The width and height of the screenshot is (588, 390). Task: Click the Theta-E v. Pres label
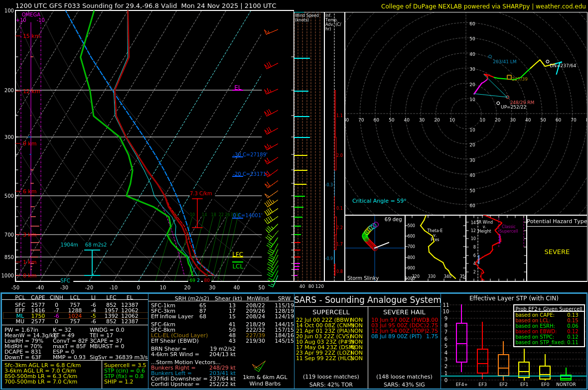435,235
